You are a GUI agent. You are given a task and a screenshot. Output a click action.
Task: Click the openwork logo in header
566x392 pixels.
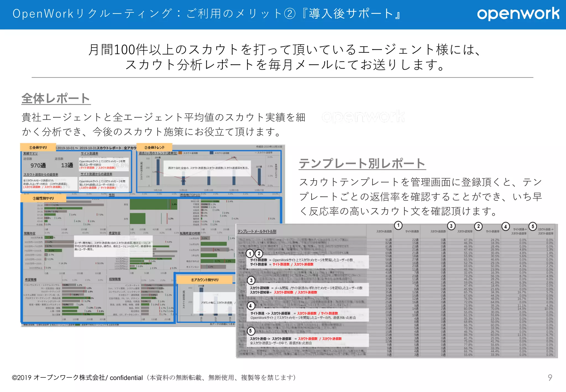click(x=518, y=14)
